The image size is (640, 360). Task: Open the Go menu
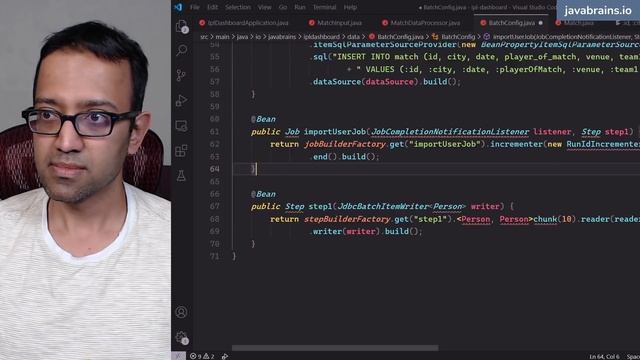click(283, 7)
